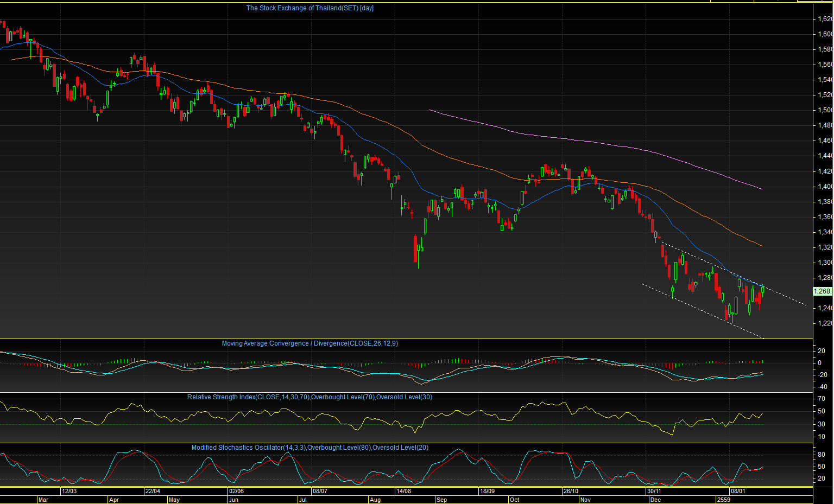Click the Aug month label on date axis

(x=375, y=500)
